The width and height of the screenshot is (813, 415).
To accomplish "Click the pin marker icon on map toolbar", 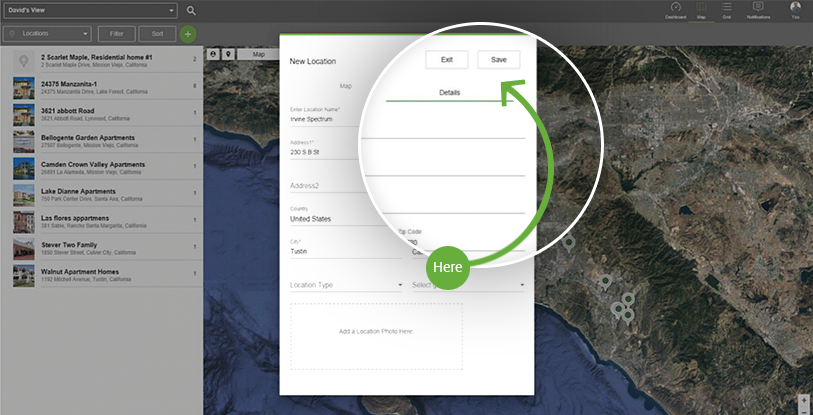I will click(x=228, y=54).
